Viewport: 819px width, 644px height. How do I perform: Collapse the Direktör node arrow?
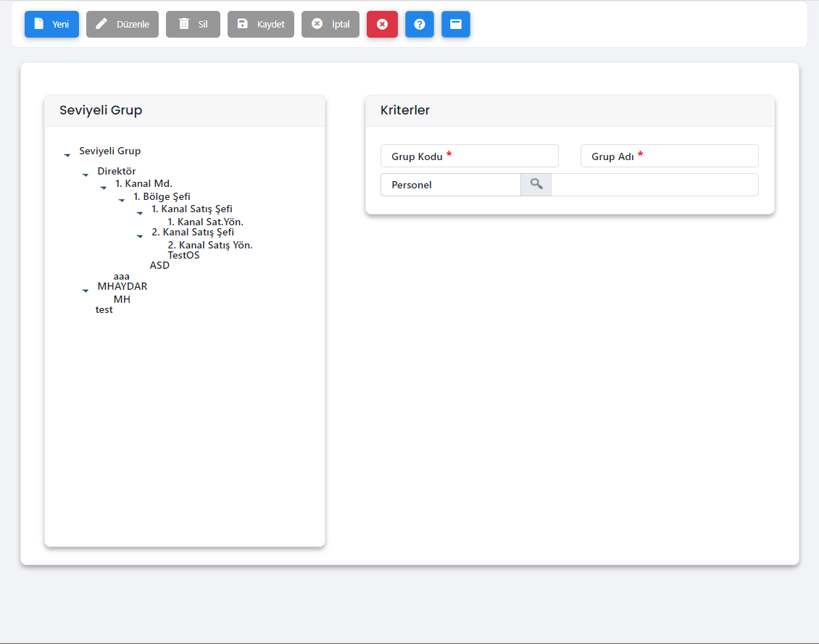point(86,175)
